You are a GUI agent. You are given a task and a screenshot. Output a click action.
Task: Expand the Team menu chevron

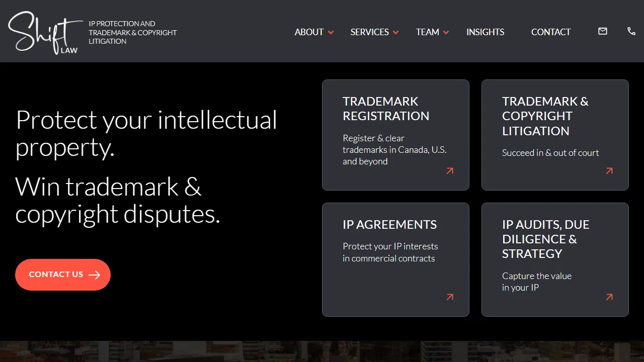point(446,32)
